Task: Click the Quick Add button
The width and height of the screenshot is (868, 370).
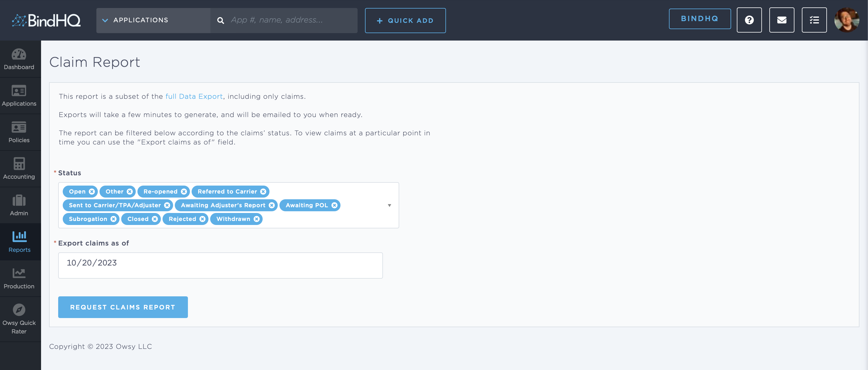Action: pyautogui.click(x=405, y=21)
